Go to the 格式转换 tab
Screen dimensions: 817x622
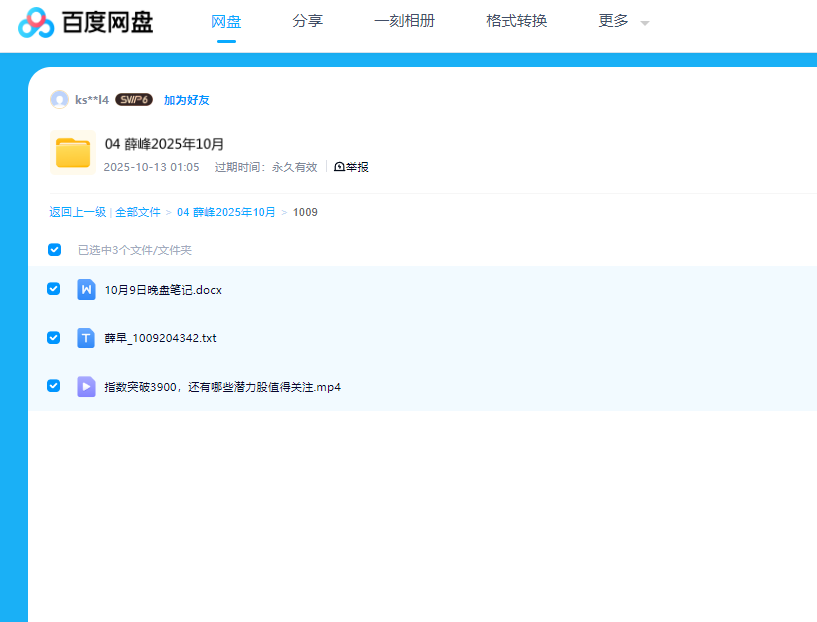[516, 21]
